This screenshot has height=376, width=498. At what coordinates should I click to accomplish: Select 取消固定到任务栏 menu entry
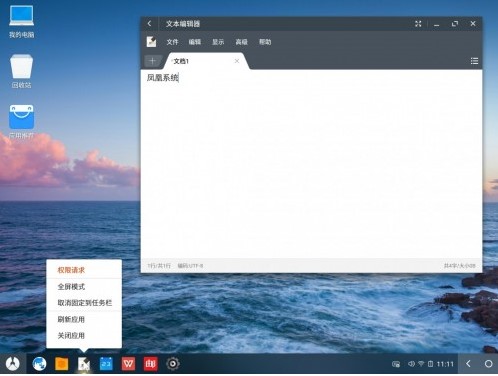coord(84,303)
